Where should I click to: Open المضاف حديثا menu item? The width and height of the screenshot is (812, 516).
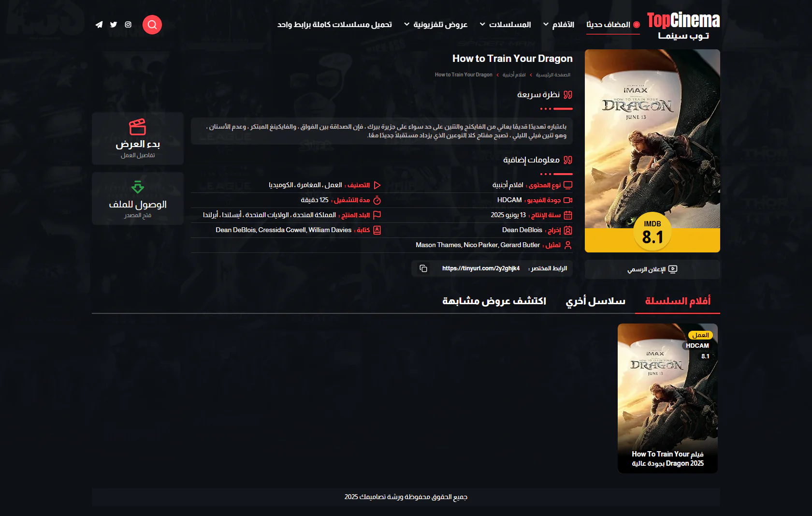click(613, 25)
